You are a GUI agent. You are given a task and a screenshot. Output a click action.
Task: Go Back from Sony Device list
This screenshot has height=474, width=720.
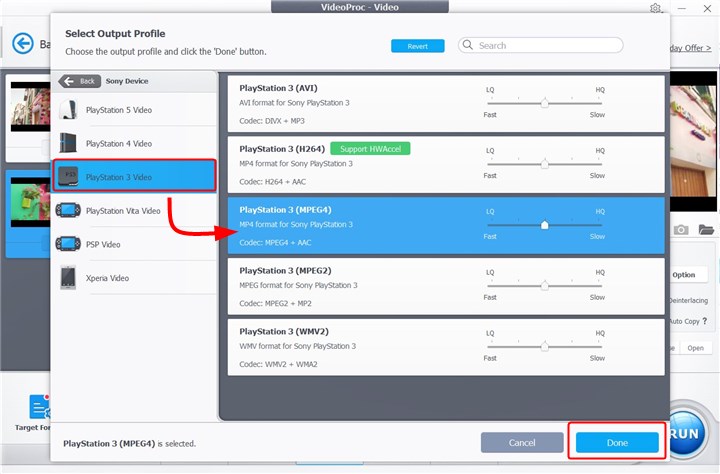coord(79,81)
